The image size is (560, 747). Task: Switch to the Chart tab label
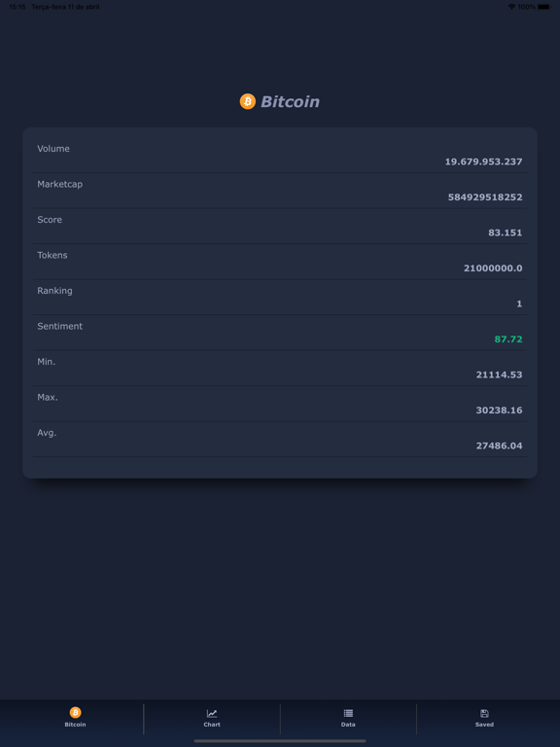[212, 724]
